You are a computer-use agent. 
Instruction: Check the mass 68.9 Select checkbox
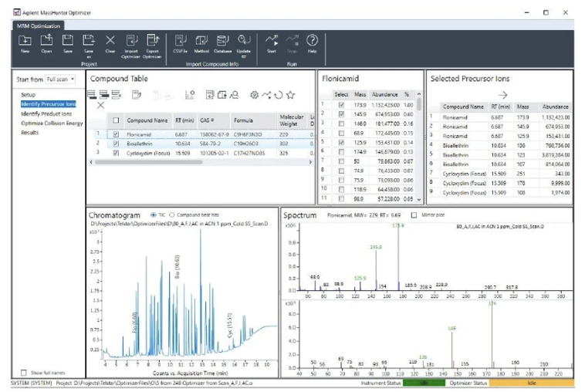(341, 133)
